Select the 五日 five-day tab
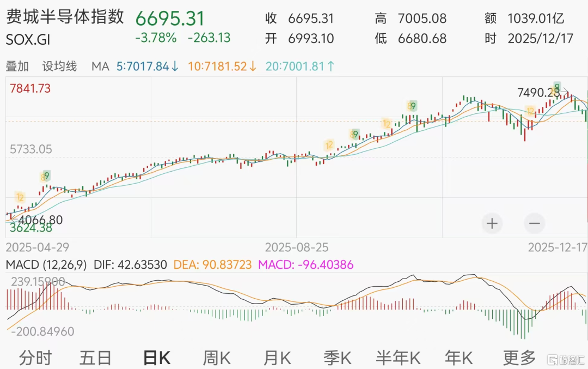 [x=95, y=358]
